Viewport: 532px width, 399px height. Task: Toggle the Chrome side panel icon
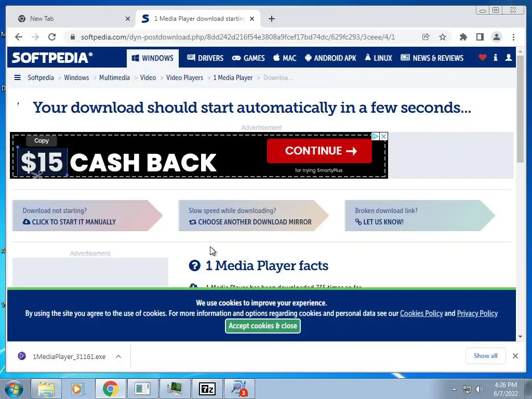(x=480, y=37)
